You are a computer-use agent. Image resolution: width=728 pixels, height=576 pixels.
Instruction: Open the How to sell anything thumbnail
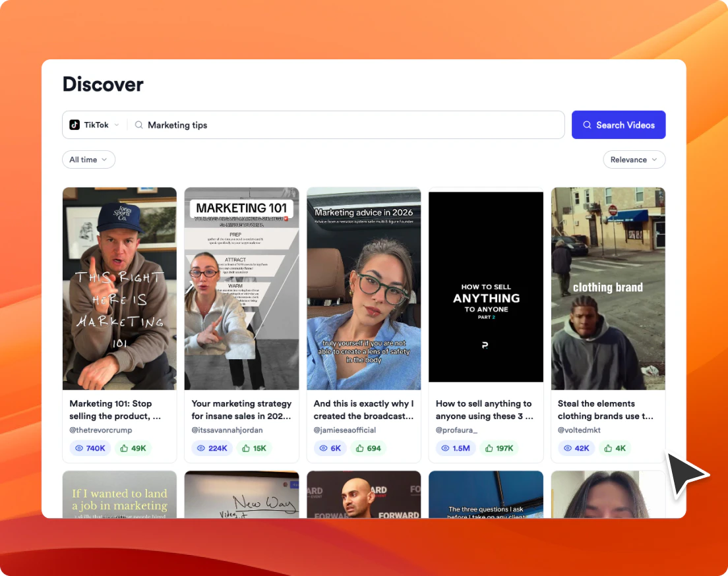point(485,287)
